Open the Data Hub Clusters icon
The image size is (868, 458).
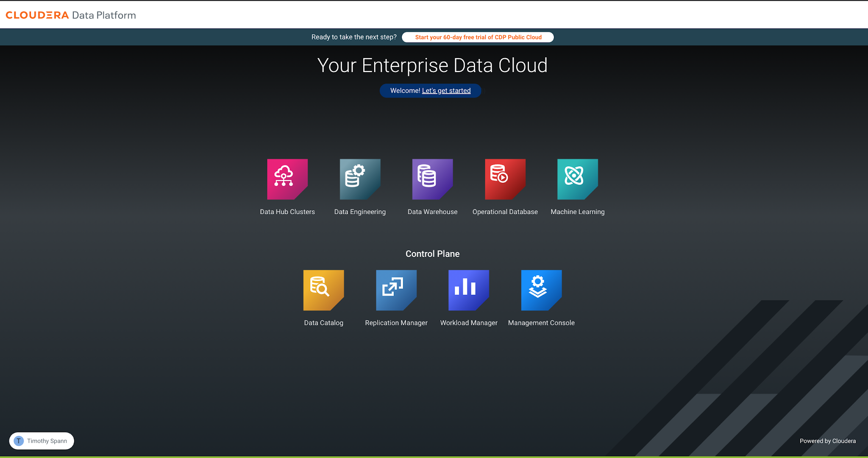coord(287,179)
